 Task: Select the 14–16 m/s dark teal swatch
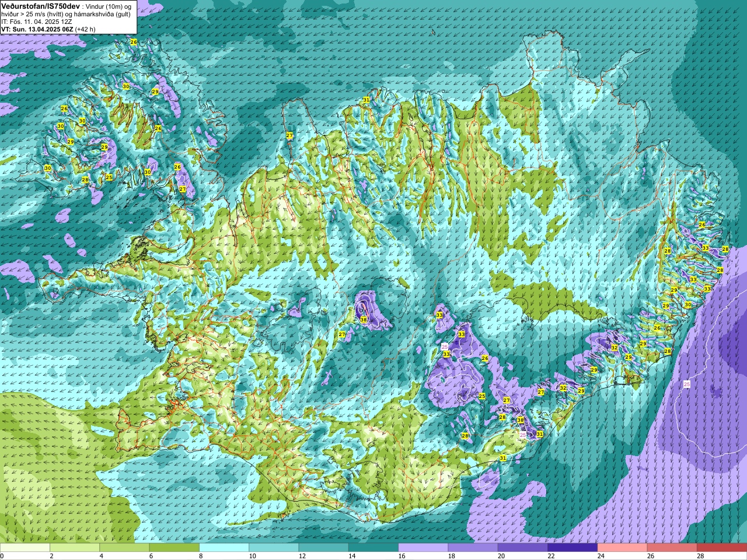click(373, 548)
